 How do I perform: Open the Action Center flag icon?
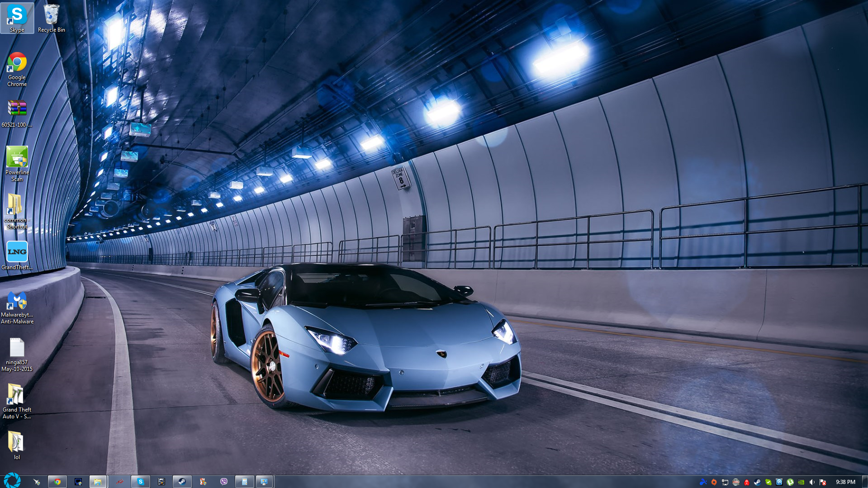tap(823, 482)
